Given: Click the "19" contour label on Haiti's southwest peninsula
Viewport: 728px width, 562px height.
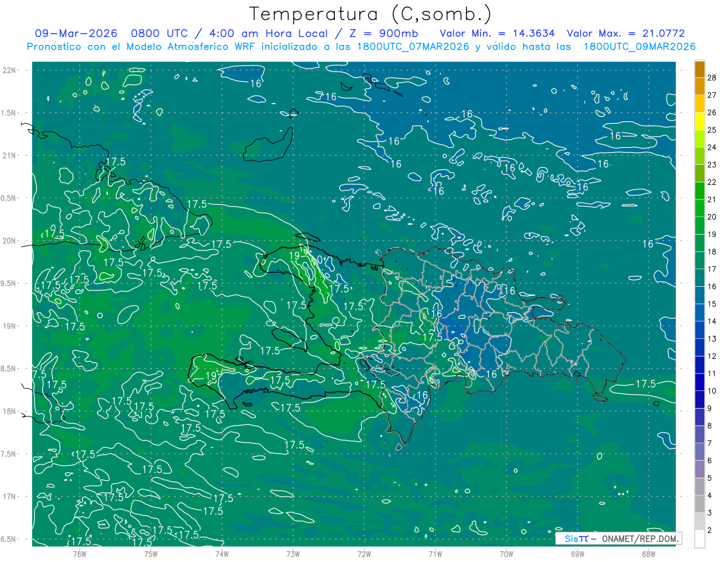Looking at the screenshot, I should pyautogui.click(x=212, y=375).
